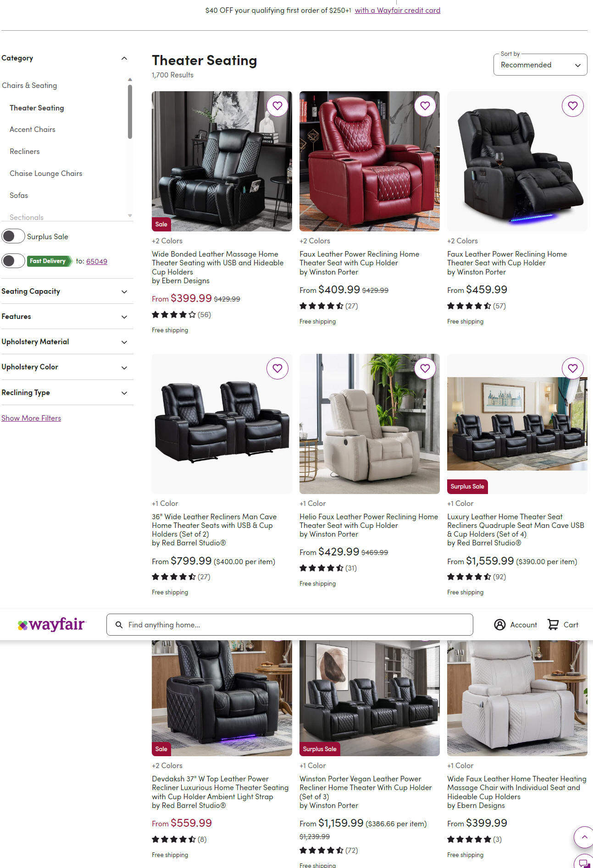The image size is (593, 868).
Task: Click the Wayfair logo
Action: click(51, 624)
